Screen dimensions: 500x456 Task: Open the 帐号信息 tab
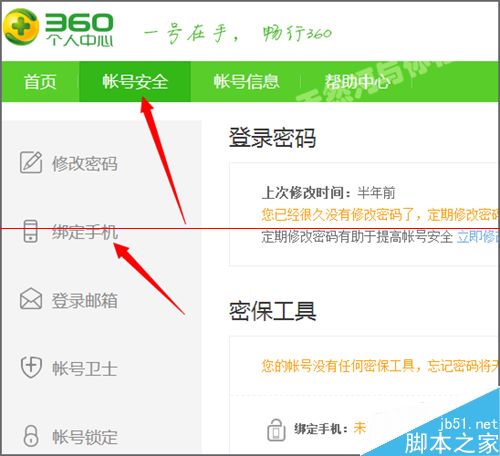[246, 81]
